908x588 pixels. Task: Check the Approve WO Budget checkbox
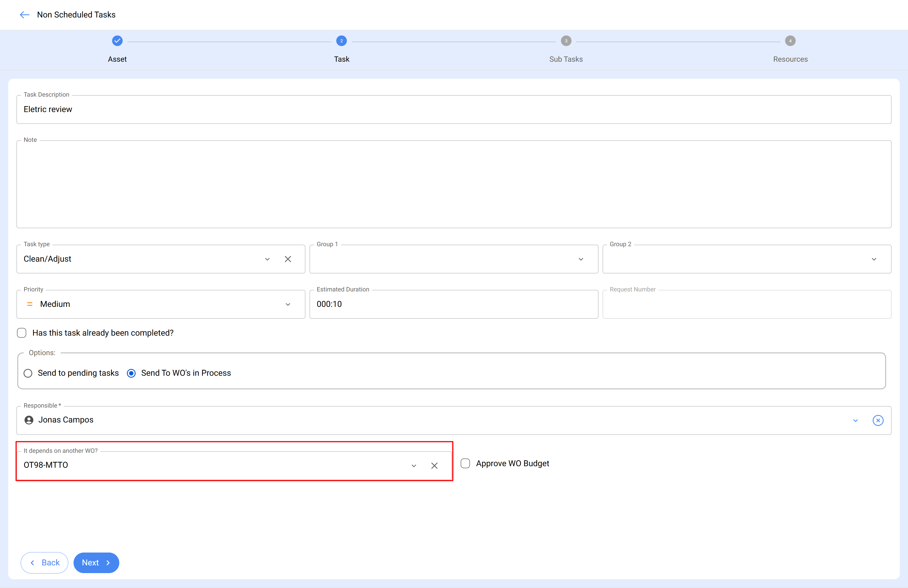465,463
